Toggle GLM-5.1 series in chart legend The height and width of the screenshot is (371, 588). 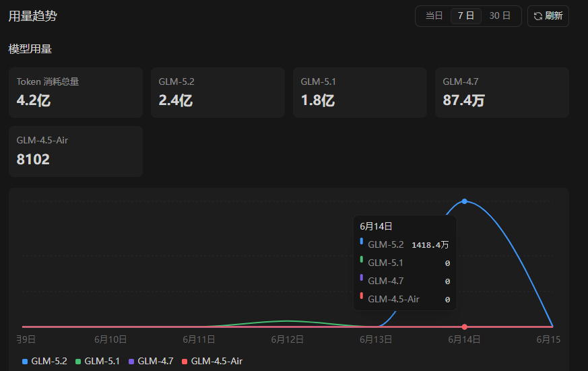[x=98, y=362]
